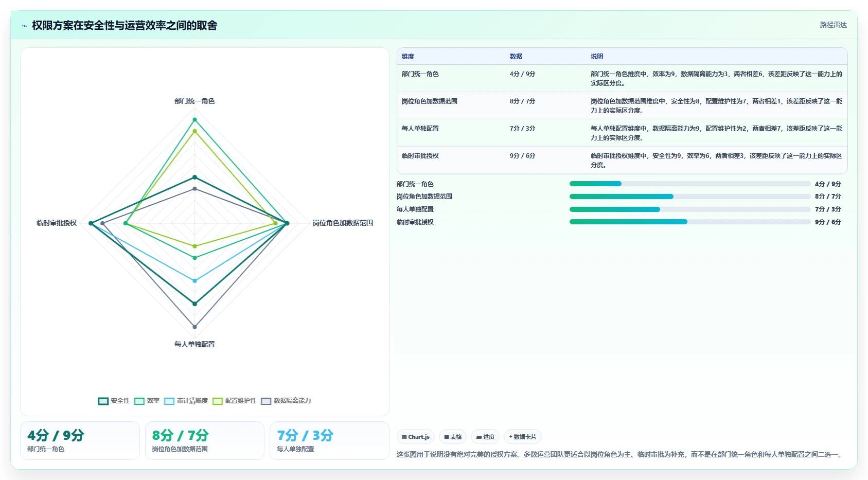Click the topmost radar point on 部门统一角色 axis

pyautogui.click(x=194, y=120)
